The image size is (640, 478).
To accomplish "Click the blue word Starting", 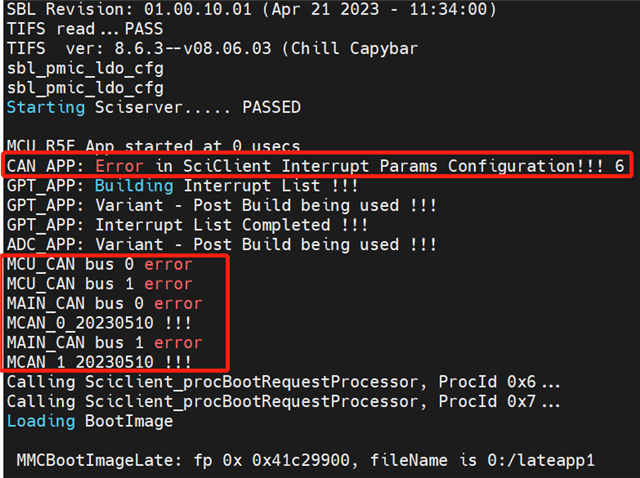I will tap(44, 107).
